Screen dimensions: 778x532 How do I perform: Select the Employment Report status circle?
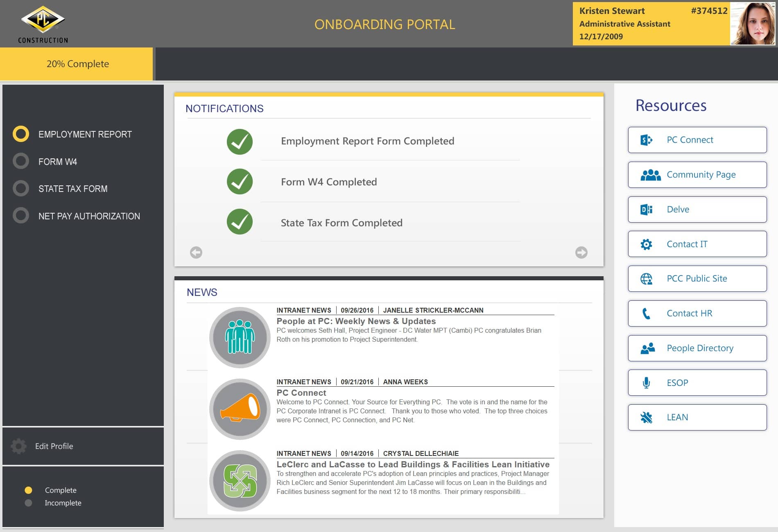pos(21,134)
